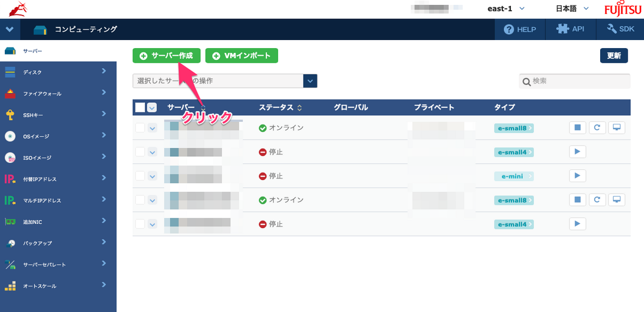Screen dimensions: 644x312
Task: Open SSHキー key icon in sidebar
Action: click(10, 115)
